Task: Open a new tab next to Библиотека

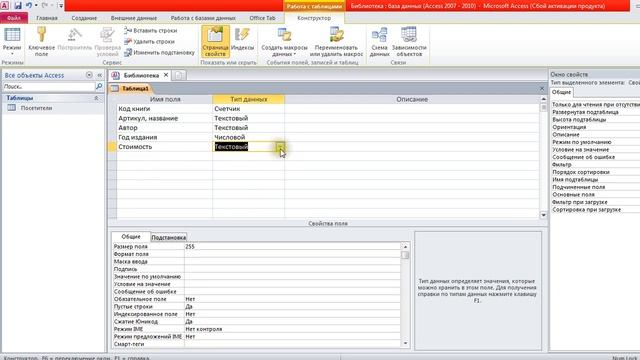Action: click(179, 75)
